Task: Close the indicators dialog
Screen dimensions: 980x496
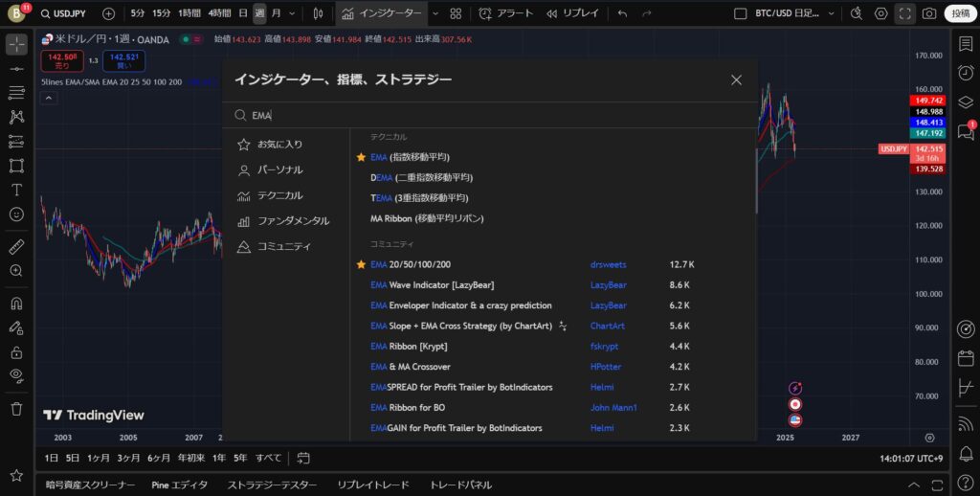Action: 736,80
